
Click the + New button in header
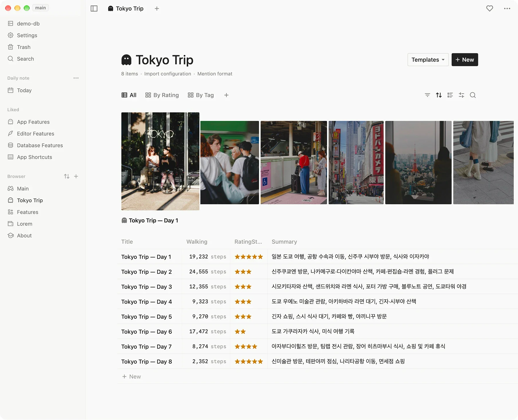tap(465, 60)
